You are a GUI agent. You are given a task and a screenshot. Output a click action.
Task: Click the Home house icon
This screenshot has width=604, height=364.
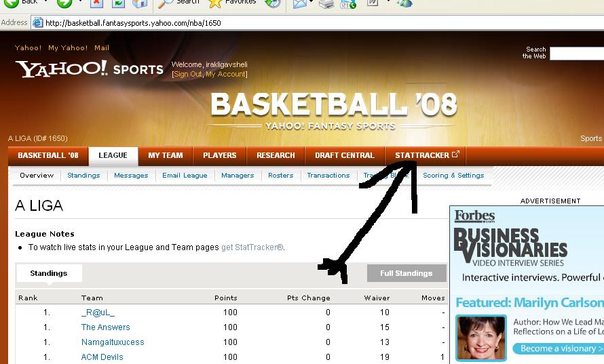click(139, 3)
